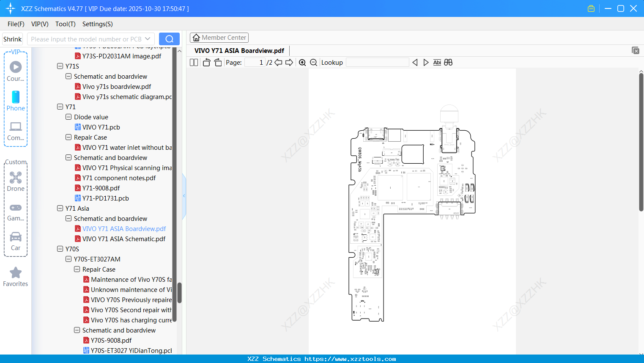Zoom in on the boardview
644x363 pixels.
tap(302, 62)
